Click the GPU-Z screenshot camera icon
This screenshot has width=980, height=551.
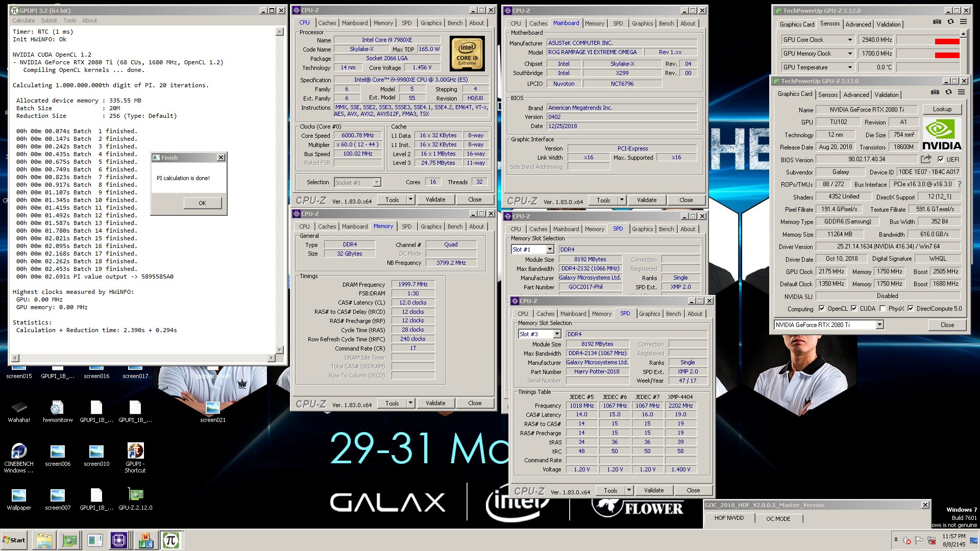coord(935,92)
